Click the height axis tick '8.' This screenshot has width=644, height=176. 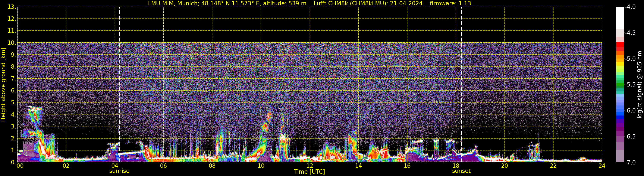(x=13, y=67)
